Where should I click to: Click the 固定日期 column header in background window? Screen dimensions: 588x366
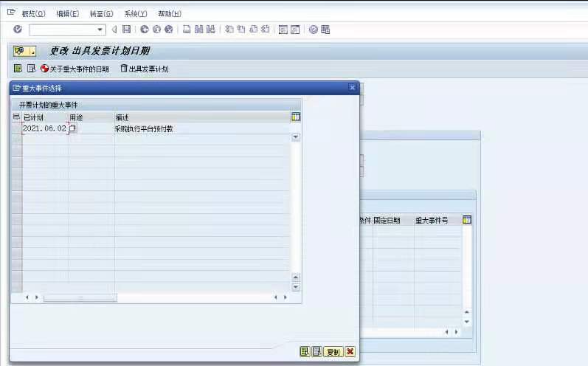[393, 220]
